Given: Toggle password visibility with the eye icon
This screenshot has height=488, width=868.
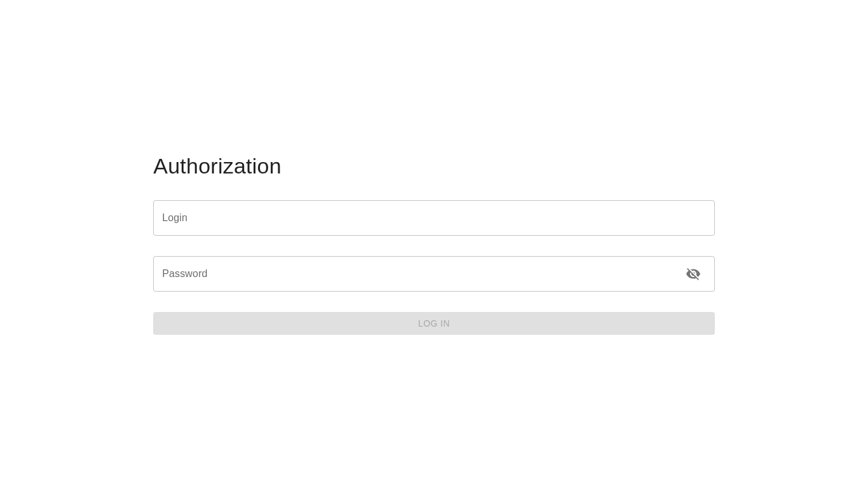Looking at the screenshot, I should pyautogui.click(x=693, y=274).
